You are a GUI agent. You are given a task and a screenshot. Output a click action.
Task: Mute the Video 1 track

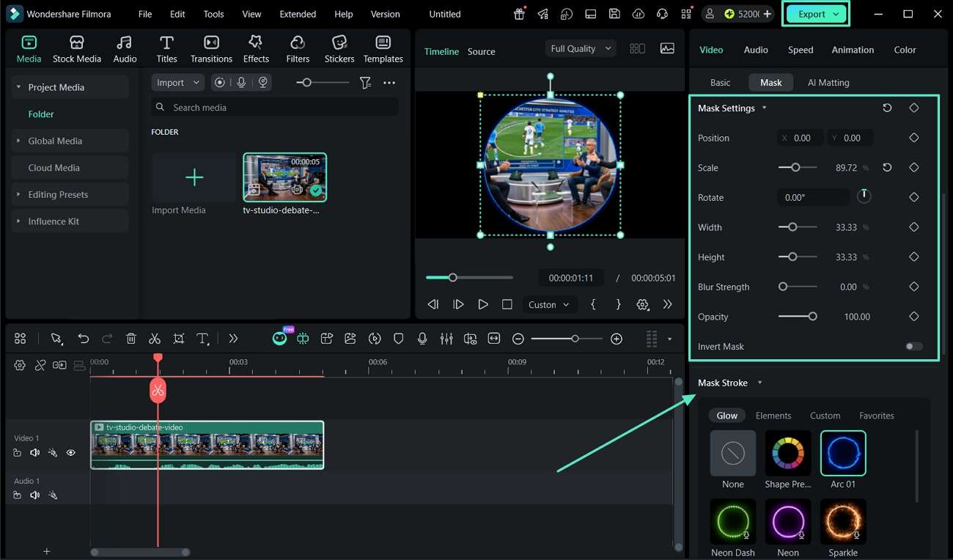pos(34,453)
